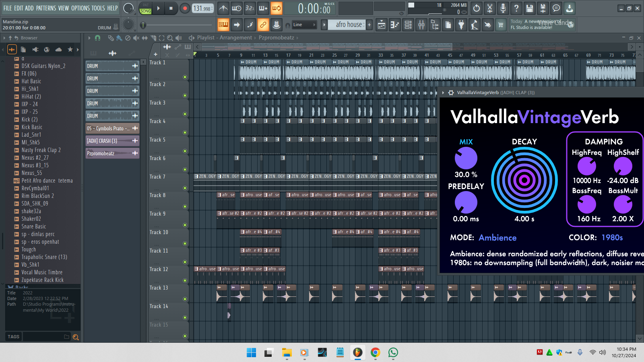
Task: Open the Line snap dropdown
Action: coord(304,25)
